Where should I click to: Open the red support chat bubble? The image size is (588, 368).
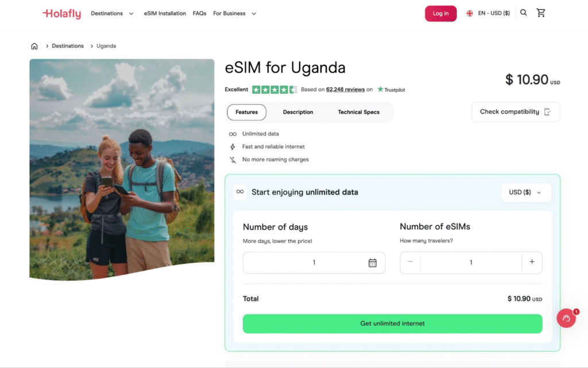click(x=566, y=318)
